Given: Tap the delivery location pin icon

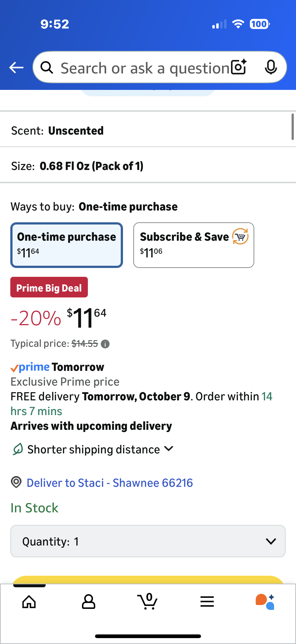Looking at the screenshot, I should coord(16,482).
